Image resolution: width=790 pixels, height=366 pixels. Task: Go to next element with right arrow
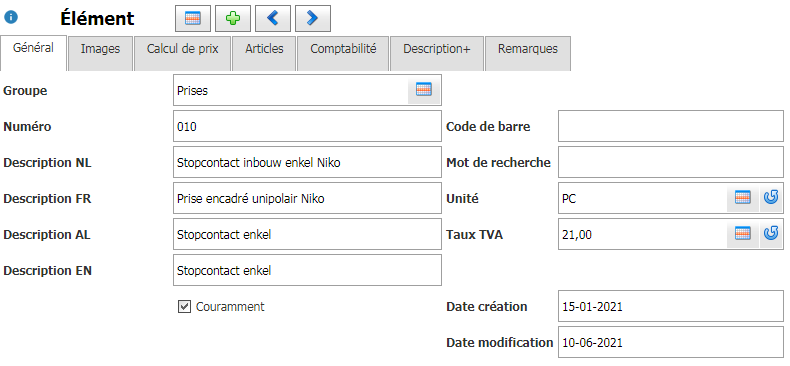pos(312,19)
